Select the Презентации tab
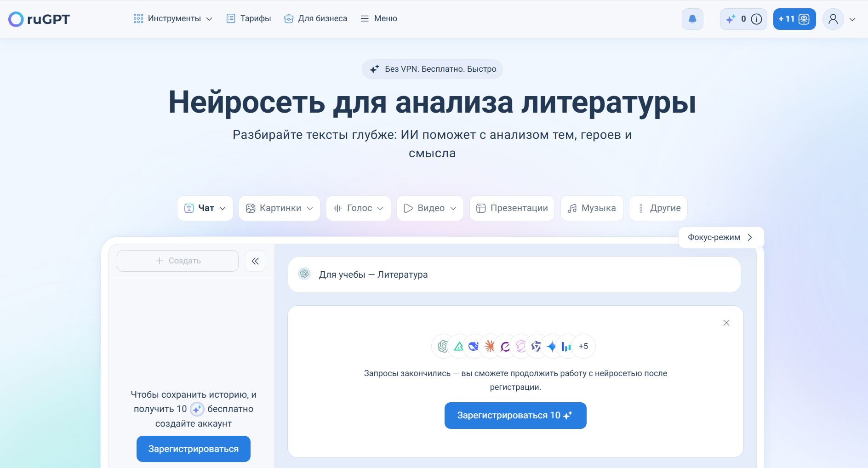The height and width of the screenshot is (468, 868). pos(512,208)
